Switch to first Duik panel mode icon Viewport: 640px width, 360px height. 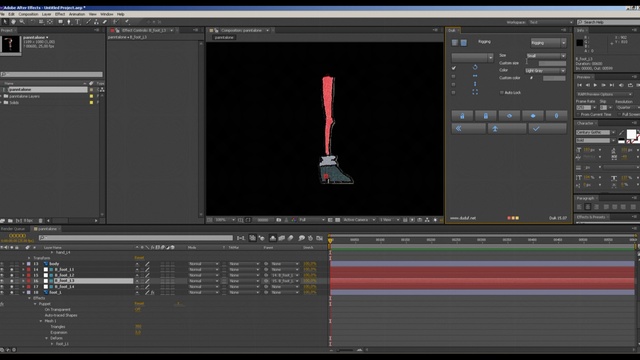pyautogui.click(x=455, y=42)
